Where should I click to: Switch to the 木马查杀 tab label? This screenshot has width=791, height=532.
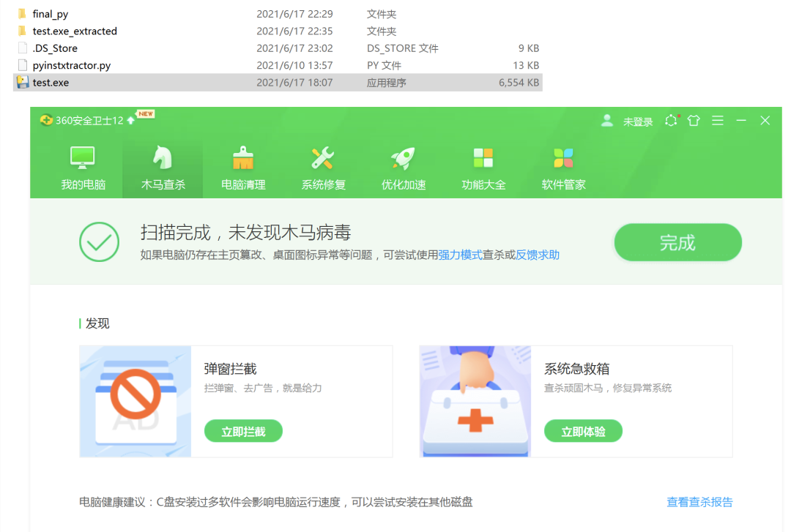point(163,185)
